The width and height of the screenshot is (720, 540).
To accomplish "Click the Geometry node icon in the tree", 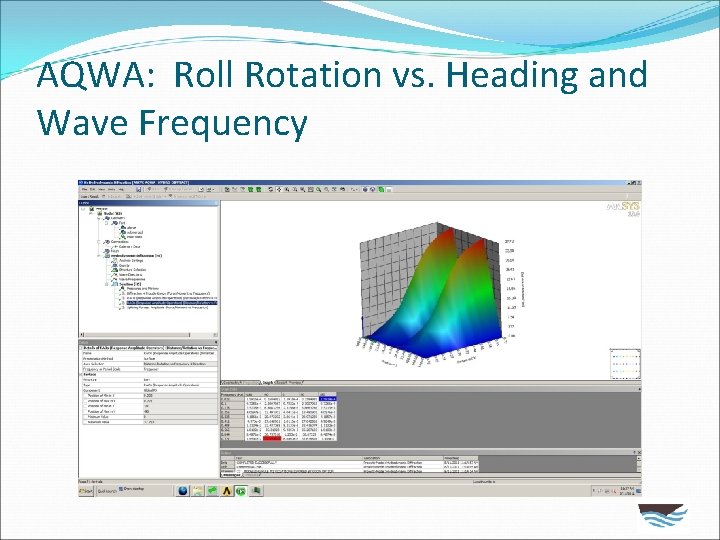I will [x=107, y=218].
